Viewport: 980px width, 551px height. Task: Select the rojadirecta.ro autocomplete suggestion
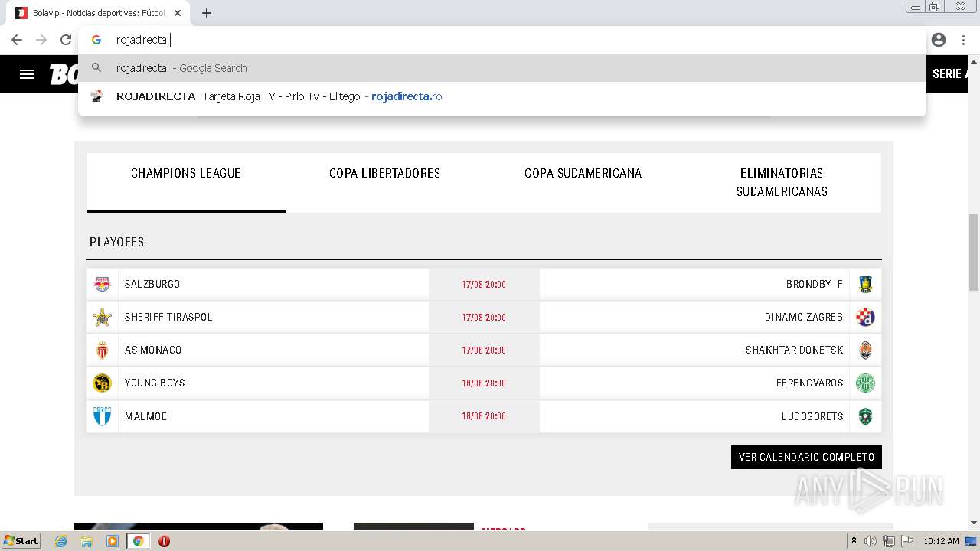coord(502,96)
